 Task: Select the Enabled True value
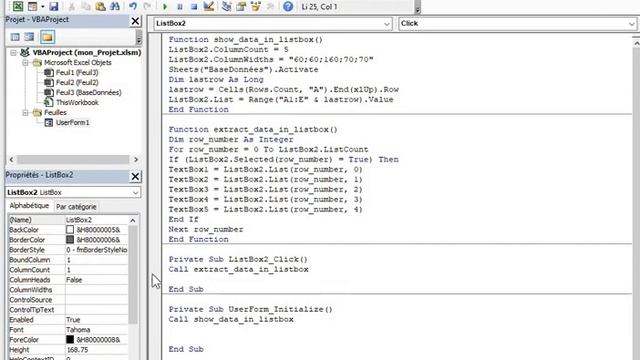[96, 320]
